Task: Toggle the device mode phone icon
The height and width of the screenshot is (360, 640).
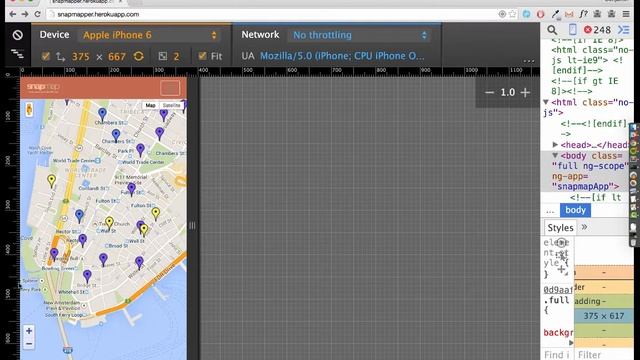Action: (573, 29)
